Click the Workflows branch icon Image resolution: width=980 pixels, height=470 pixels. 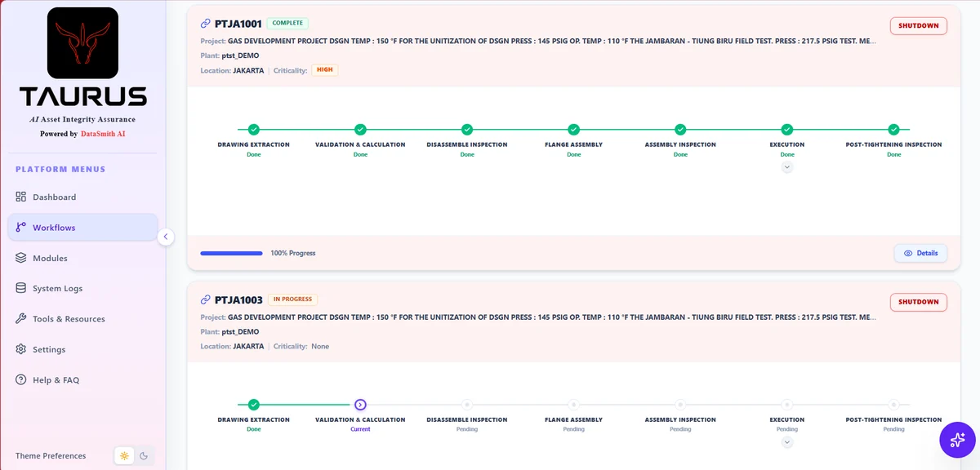coord(21,228)
